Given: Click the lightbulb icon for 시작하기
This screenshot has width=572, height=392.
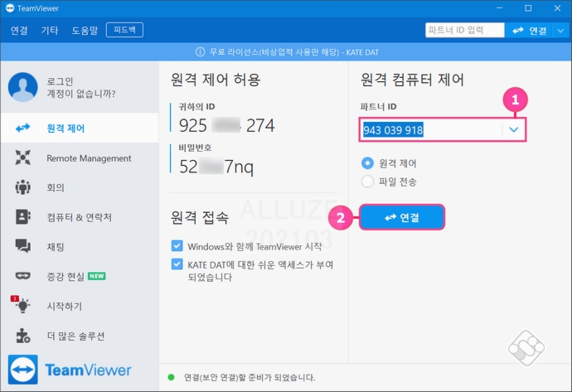Looking at the screenshot, I should (23, 306).
